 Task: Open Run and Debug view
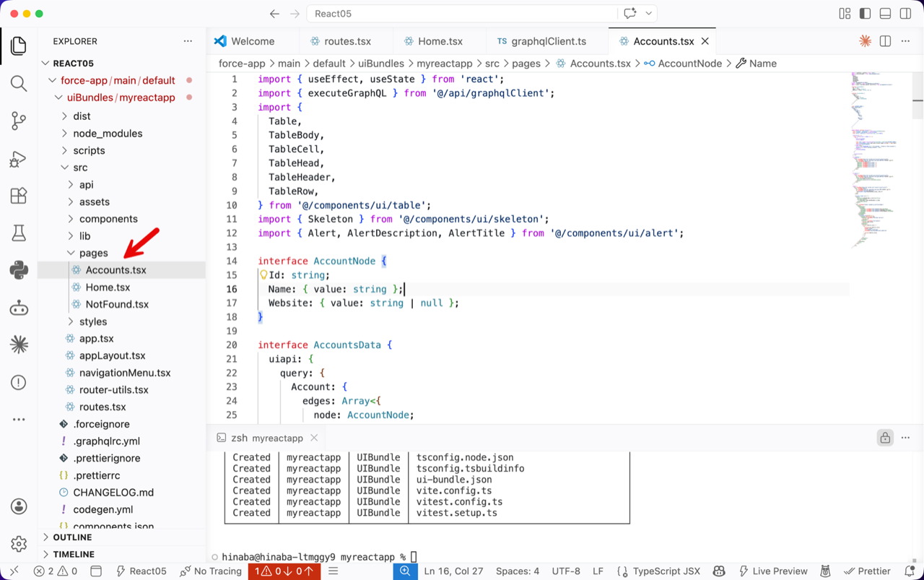coord(19,159)
